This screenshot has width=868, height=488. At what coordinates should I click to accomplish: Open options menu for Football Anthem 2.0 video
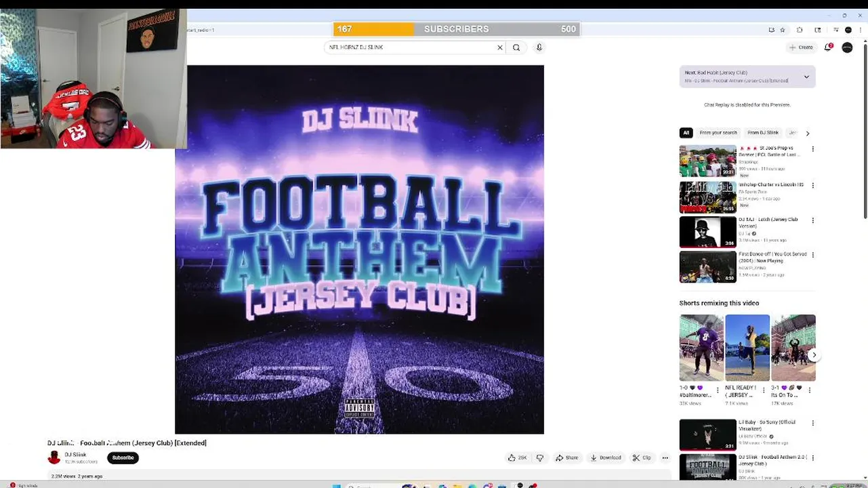coord(812,458)
